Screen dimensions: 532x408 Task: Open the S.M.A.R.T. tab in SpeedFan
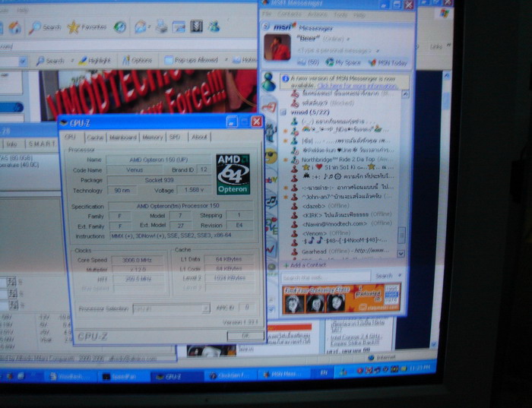coord(42,144)
